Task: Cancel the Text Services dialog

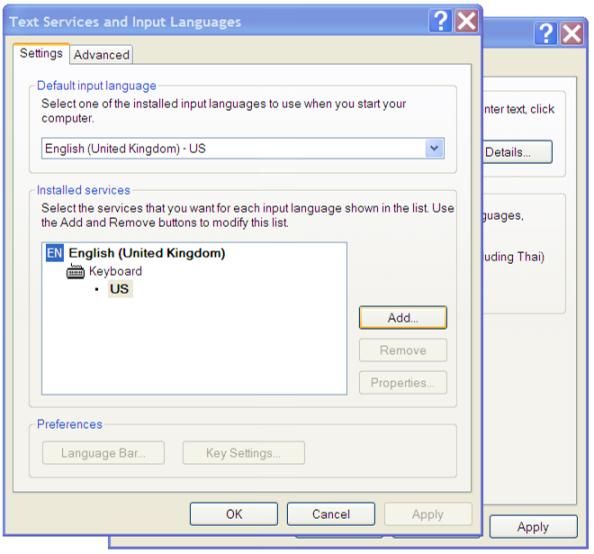Action: click(x=331, y=514)
